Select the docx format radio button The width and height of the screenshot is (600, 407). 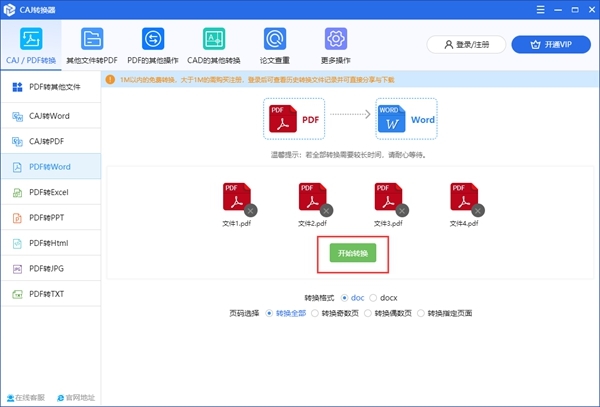[374, 297]
